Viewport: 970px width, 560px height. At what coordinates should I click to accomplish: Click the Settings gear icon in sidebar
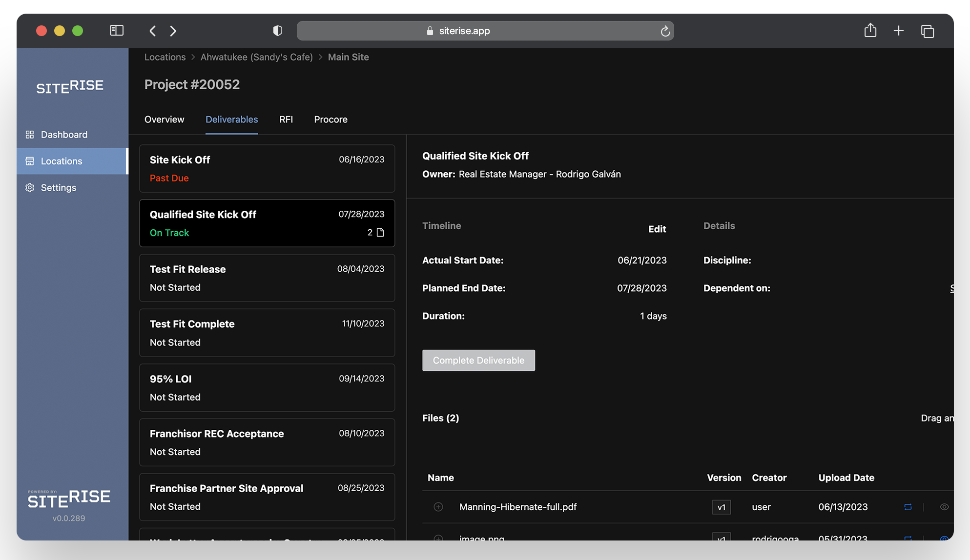coord(29,187)
